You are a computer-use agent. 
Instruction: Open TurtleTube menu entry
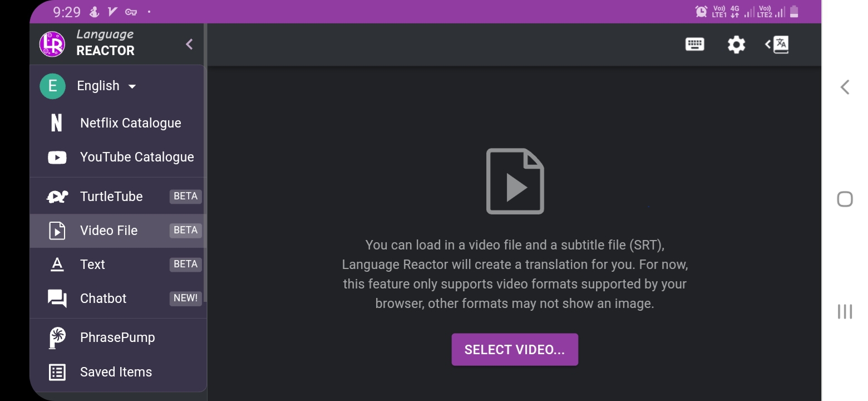click(118, 197)
